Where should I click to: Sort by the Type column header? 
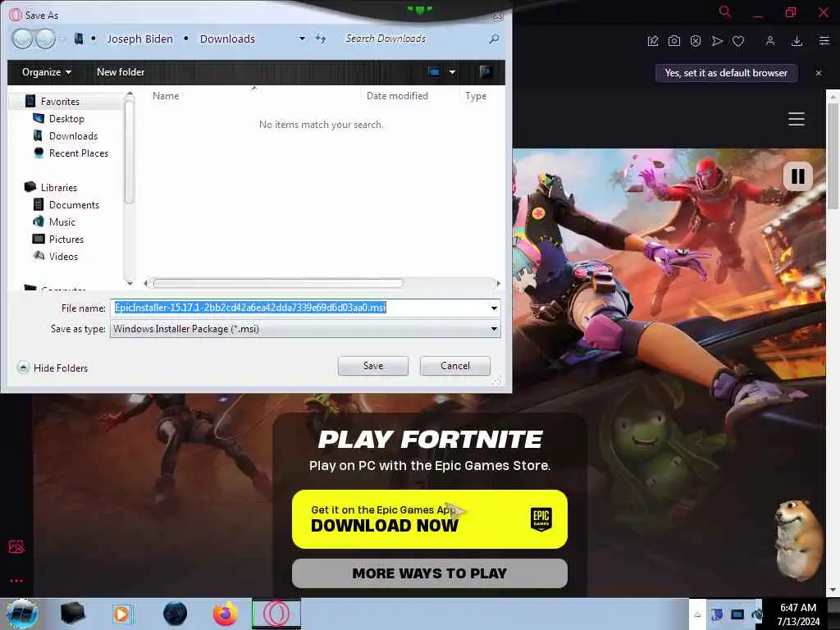click(476, 96)
